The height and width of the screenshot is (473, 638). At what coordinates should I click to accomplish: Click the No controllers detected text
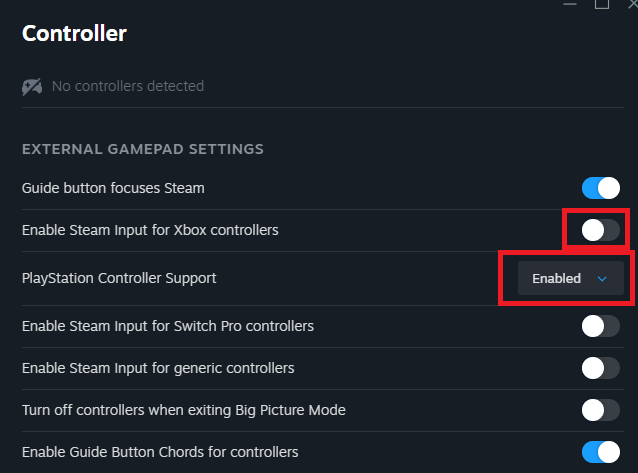coord(127,86)
